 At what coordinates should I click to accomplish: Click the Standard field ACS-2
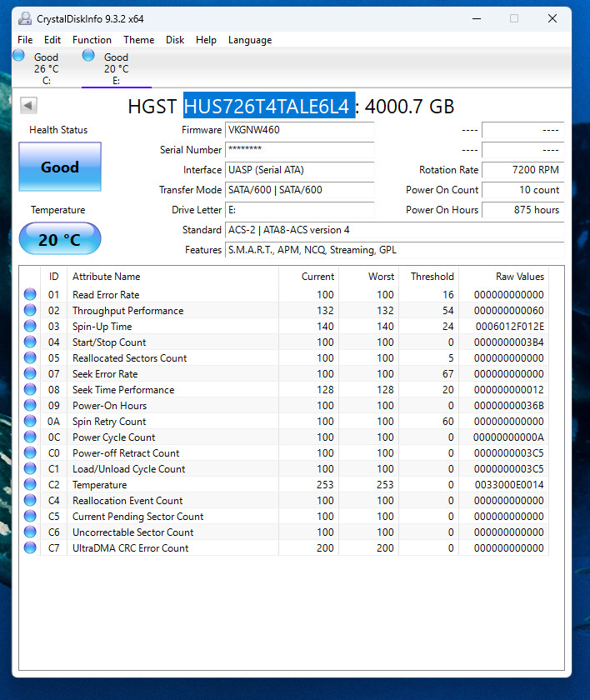[x=394, y=230]
